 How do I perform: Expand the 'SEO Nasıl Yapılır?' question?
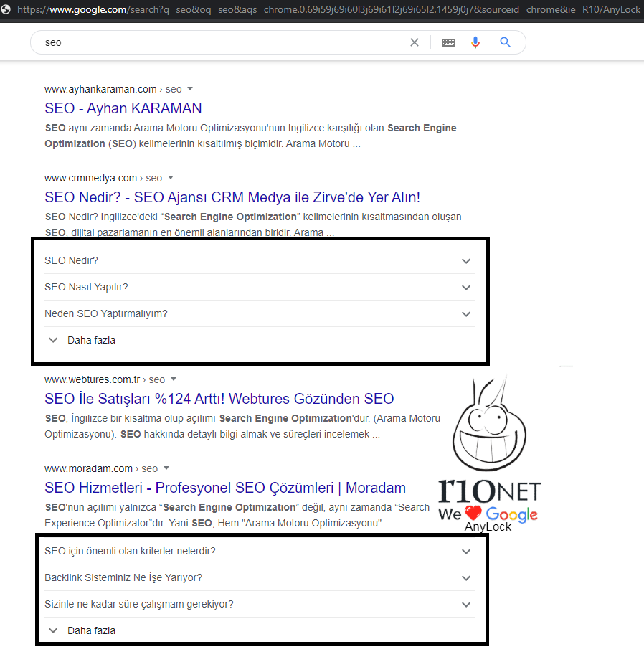260,287
